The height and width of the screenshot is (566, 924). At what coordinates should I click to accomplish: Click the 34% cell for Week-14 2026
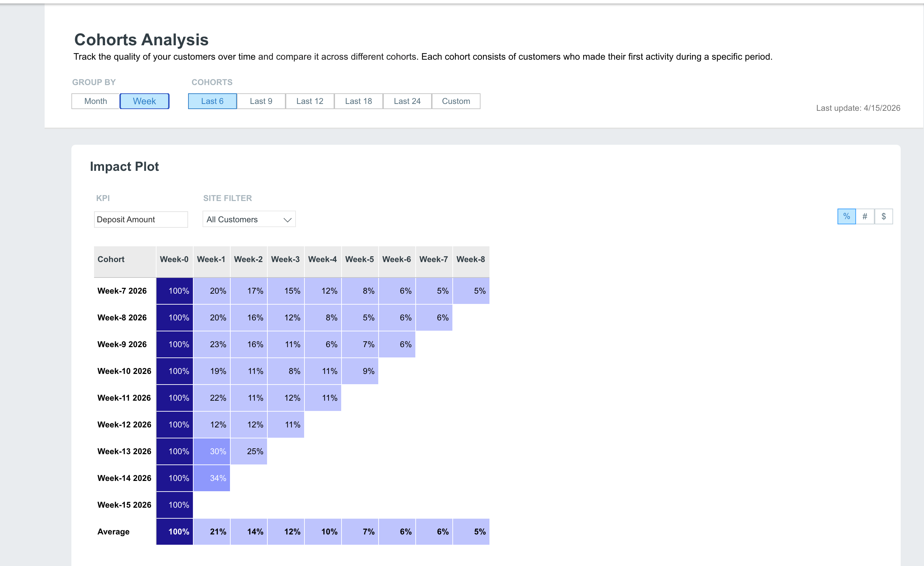pyautogui.click(x=212, y=478)
